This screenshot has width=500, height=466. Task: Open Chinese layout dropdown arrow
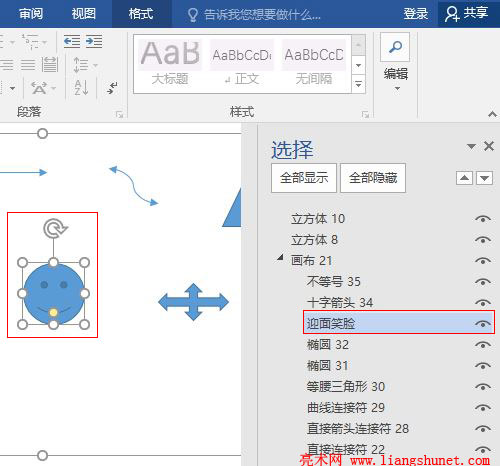(53, 88)
